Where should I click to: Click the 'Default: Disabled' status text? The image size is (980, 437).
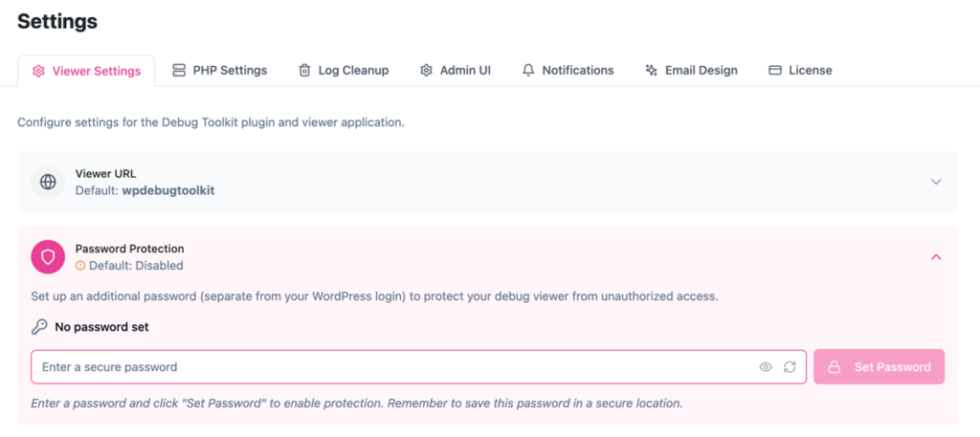point(136,265)
